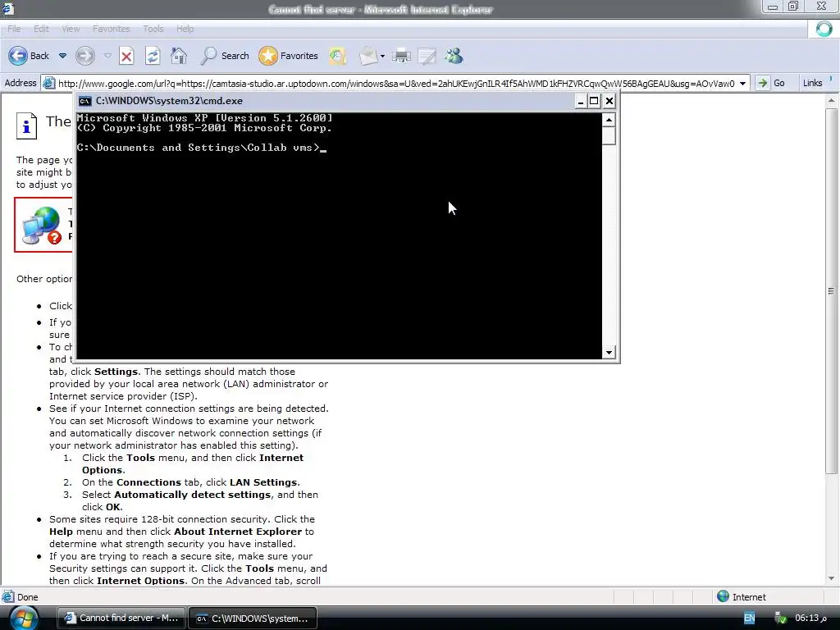The image size is (840, 630).
Task: Click cmd window scroll up arrow
Action: [609, 120]
